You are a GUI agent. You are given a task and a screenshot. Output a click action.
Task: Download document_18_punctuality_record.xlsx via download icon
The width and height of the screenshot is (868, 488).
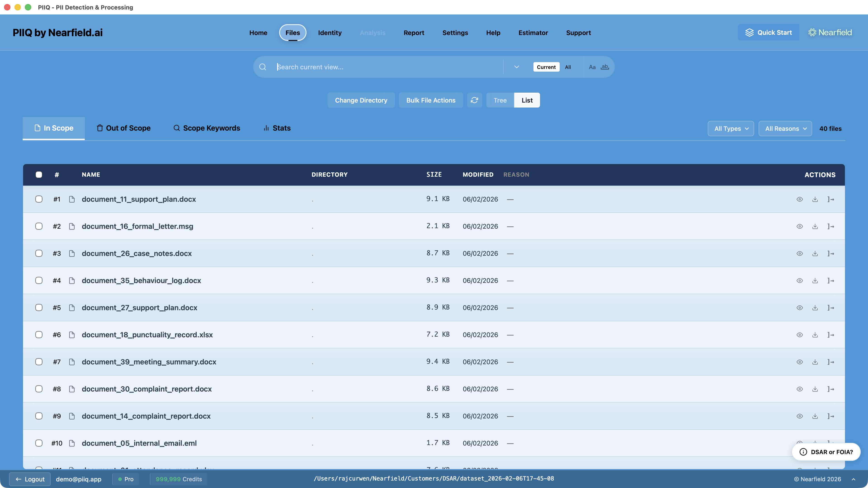point(815,335)
